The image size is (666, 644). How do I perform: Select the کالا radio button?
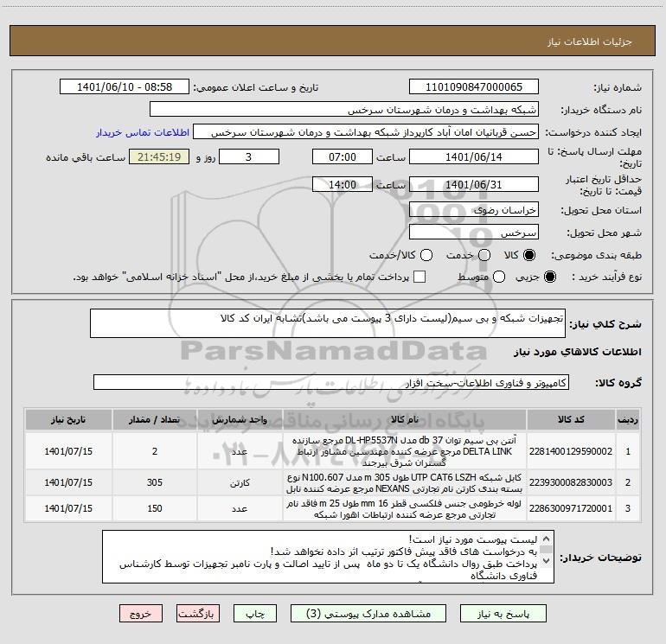pos(529,255)
